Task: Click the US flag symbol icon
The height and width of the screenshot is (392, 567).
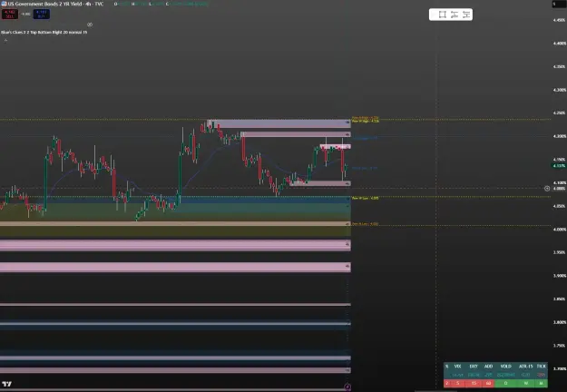Action: click(x=4, y=4)
